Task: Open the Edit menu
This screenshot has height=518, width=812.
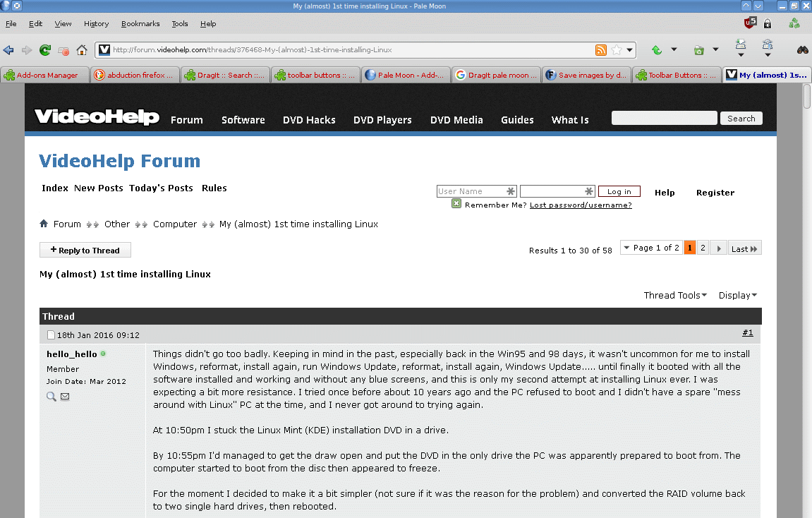Action: click(x=35, y=24)
